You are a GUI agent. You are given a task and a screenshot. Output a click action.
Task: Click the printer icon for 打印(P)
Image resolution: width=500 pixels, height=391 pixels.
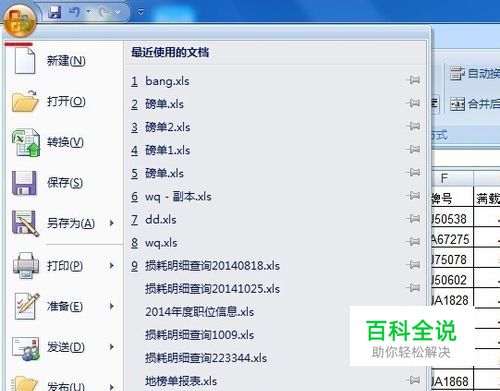point(25,266)
